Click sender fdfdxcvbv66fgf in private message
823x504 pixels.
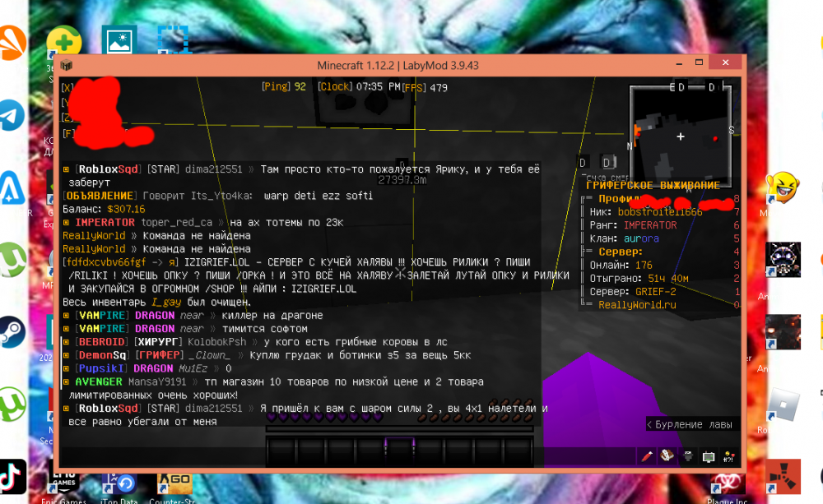point(105,262)
